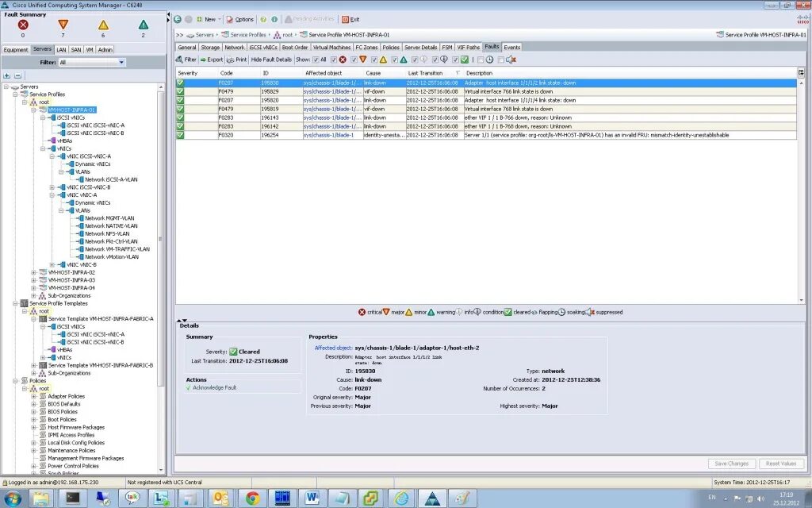
Task: Open the New dropdown arrow in toolbar
Action: [x=220, y=19]
